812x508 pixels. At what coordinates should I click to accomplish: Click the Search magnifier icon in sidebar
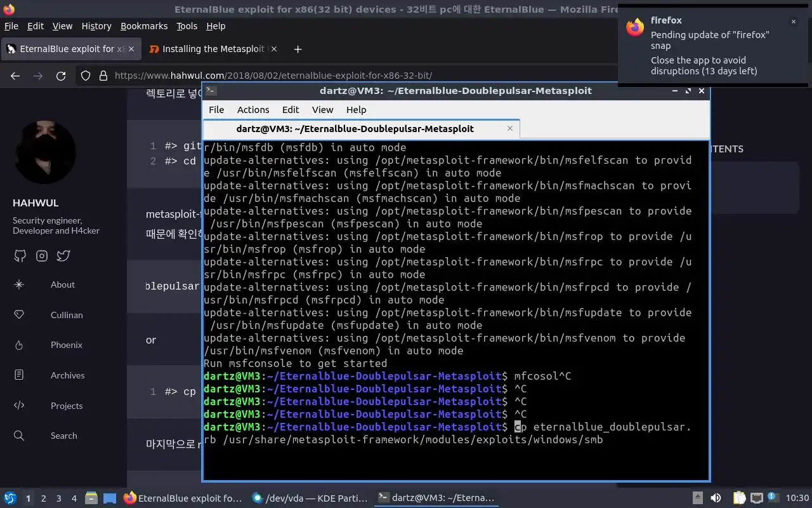(x=19, y=436)
